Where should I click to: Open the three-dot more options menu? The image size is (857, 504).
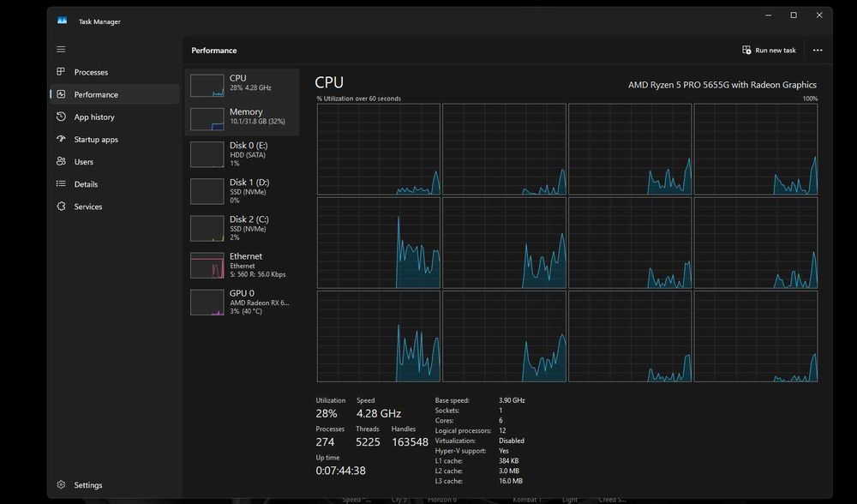(x=817, y=50)
